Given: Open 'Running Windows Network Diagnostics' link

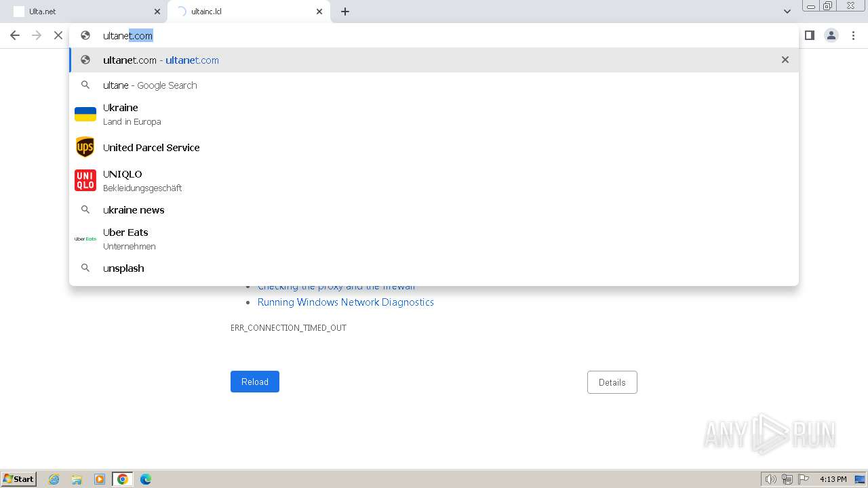Looking at the screenshot, I should click(346, 302).
